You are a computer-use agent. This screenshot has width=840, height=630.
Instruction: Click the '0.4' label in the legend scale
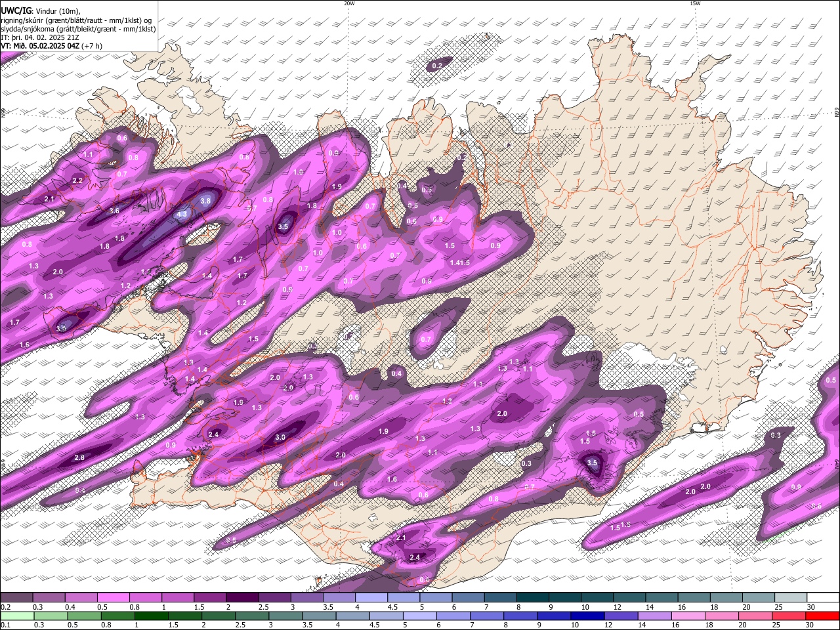[70, 606]
